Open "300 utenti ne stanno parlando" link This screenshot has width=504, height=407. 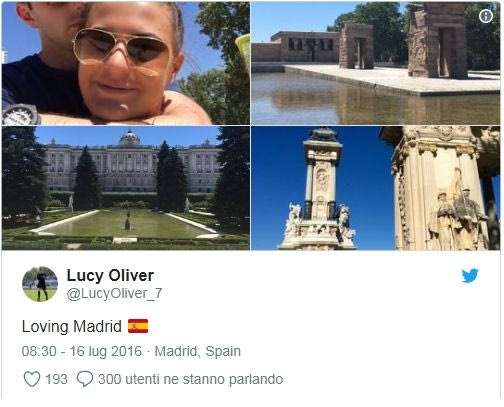click(191, 379)
